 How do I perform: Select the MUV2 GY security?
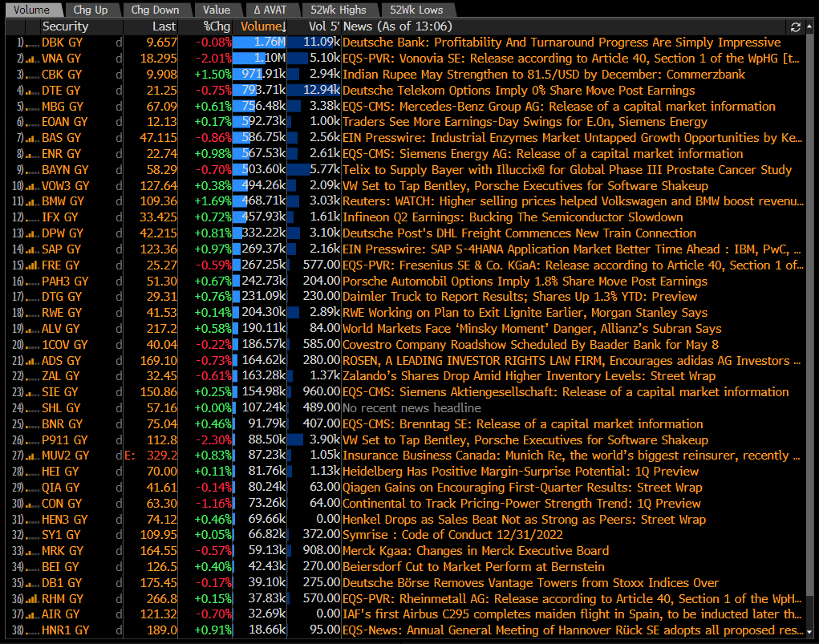pyautogui.click(x=65, y=456)
